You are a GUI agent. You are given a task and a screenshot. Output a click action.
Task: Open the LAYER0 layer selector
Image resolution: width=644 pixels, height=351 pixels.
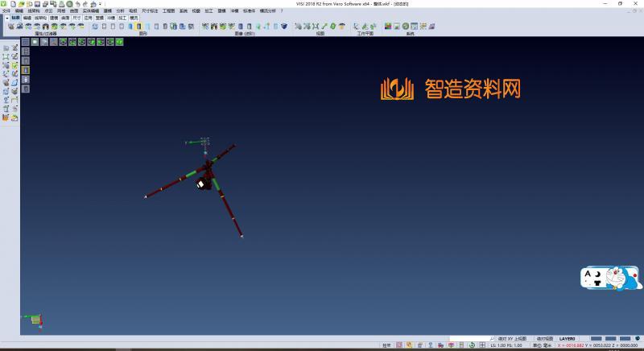(568, 339)
